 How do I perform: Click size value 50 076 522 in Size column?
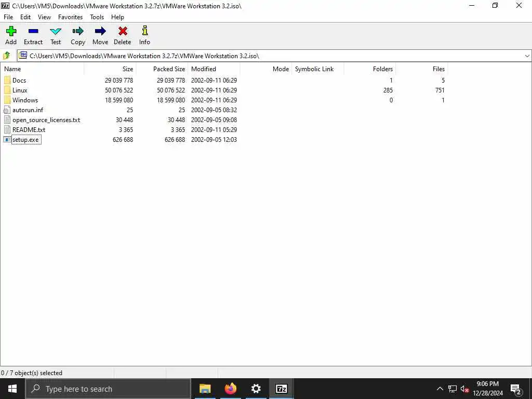click(119, 90)
